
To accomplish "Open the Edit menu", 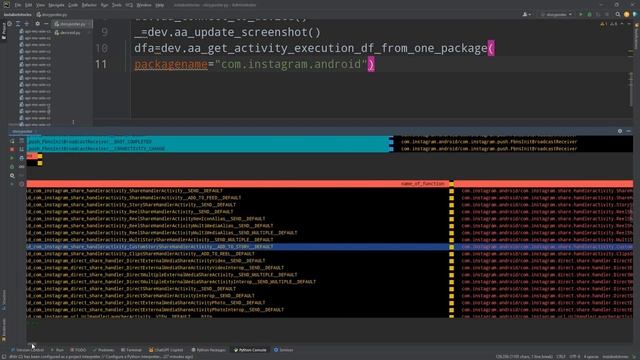I will coord(29,5).
